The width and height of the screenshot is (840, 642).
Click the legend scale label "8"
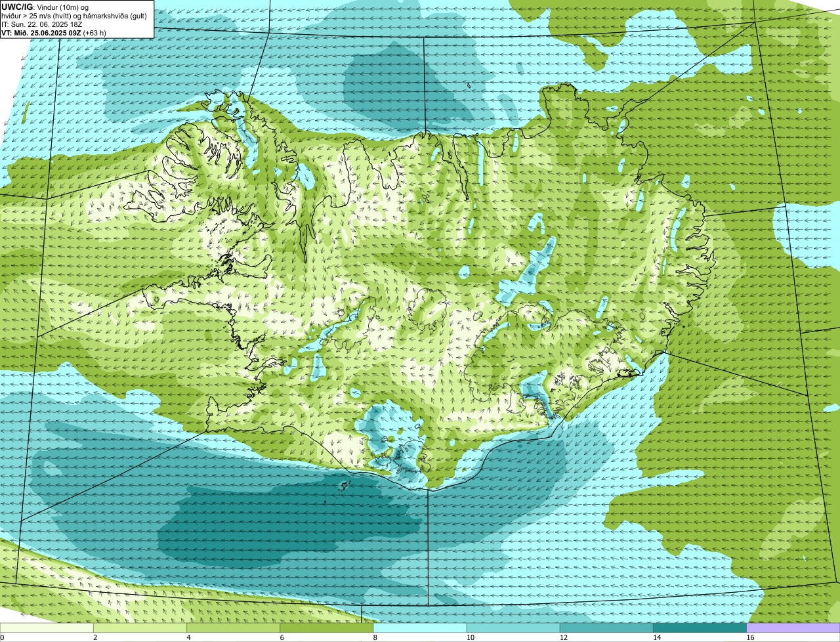coord(374,637)
